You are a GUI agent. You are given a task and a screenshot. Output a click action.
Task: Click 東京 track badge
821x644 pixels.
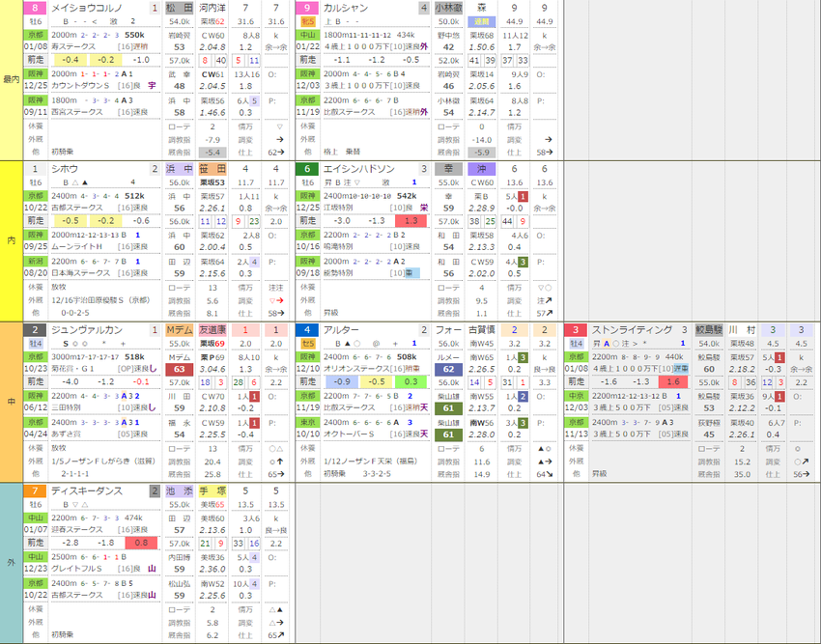coord(308,422)
